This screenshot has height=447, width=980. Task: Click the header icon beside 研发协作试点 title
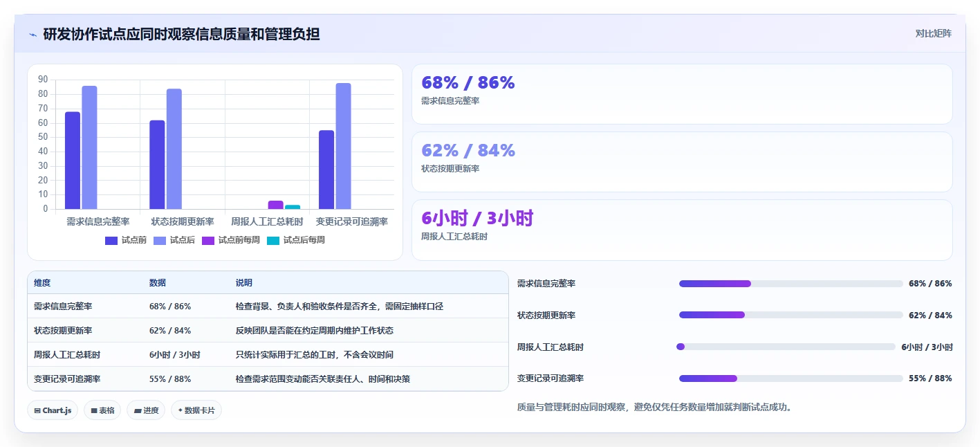point(33,34)
